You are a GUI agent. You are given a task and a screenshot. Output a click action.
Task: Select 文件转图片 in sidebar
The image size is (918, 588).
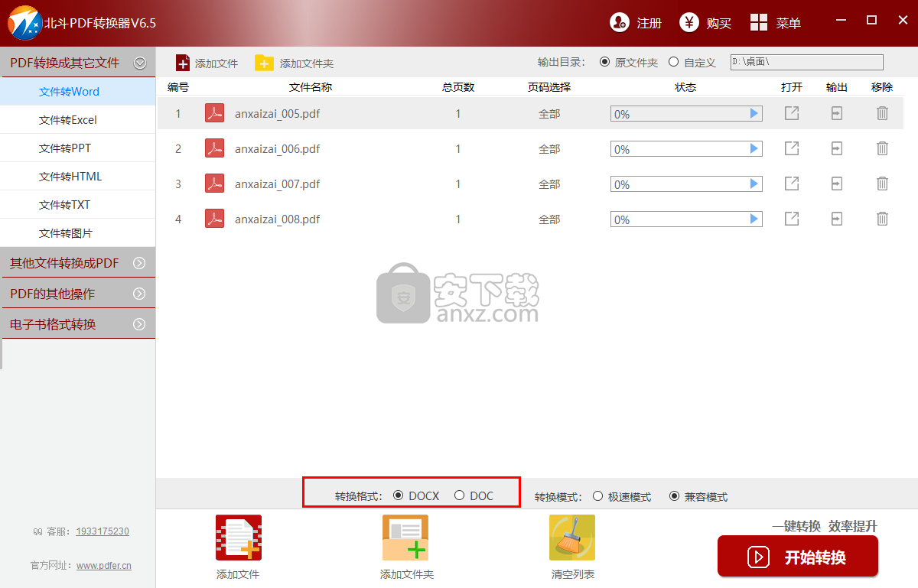click(x=77, y=233)
